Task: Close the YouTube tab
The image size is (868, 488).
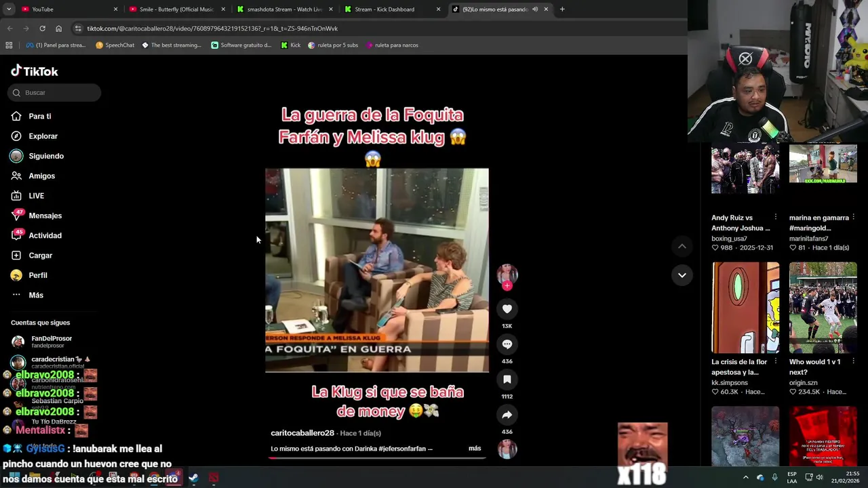Action: [x=115, y=9]
